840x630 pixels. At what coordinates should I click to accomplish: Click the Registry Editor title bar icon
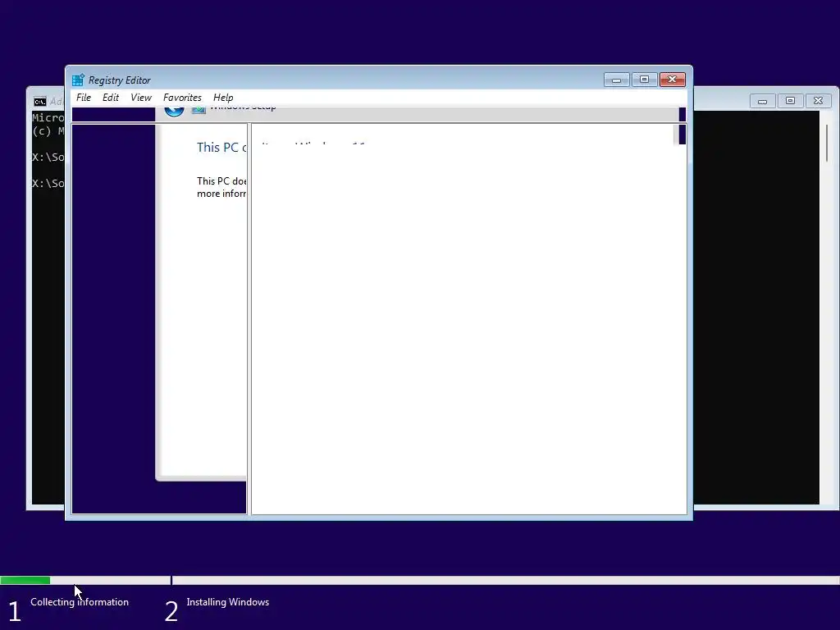[78, 80]
